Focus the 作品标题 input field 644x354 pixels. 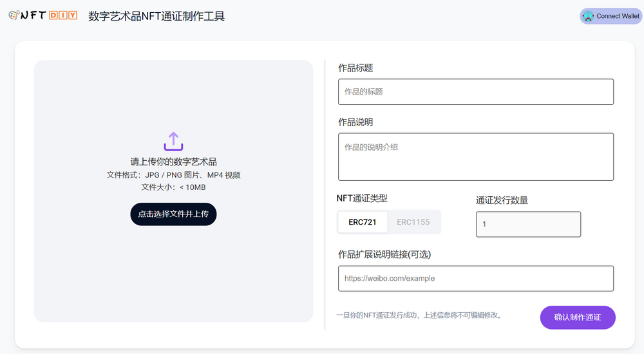(476, 91)
